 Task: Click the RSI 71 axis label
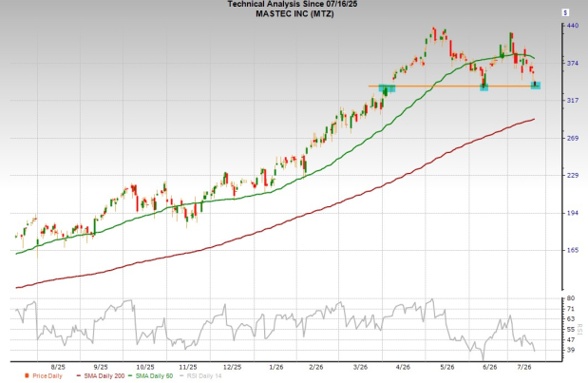[x=571, y=309]
